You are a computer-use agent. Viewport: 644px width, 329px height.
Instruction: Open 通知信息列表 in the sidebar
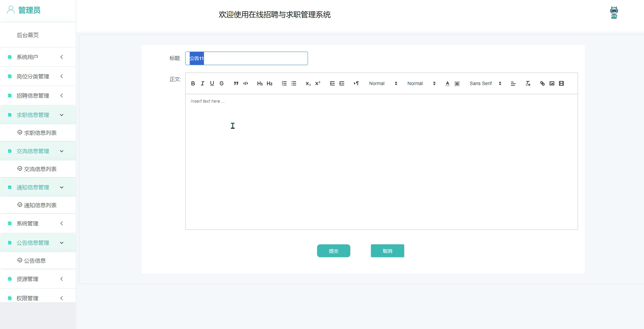[40, 205]
